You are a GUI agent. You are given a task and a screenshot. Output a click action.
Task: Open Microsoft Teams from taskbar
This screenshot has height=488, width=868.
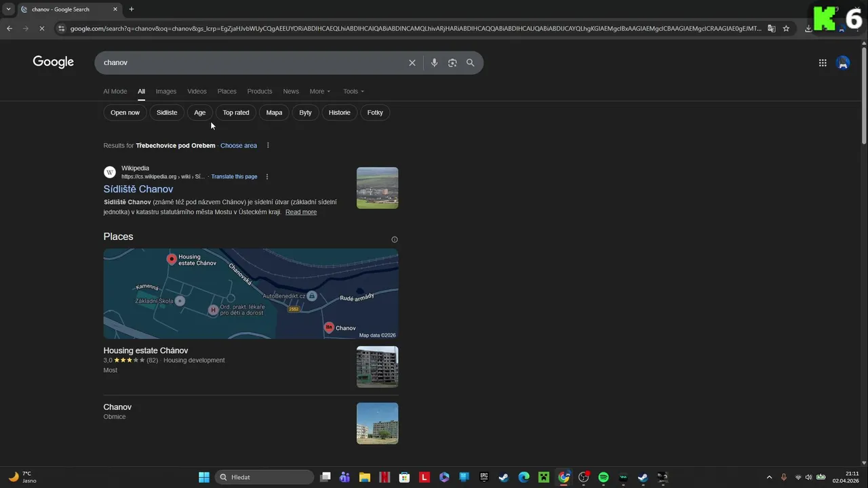click(344, 477)
